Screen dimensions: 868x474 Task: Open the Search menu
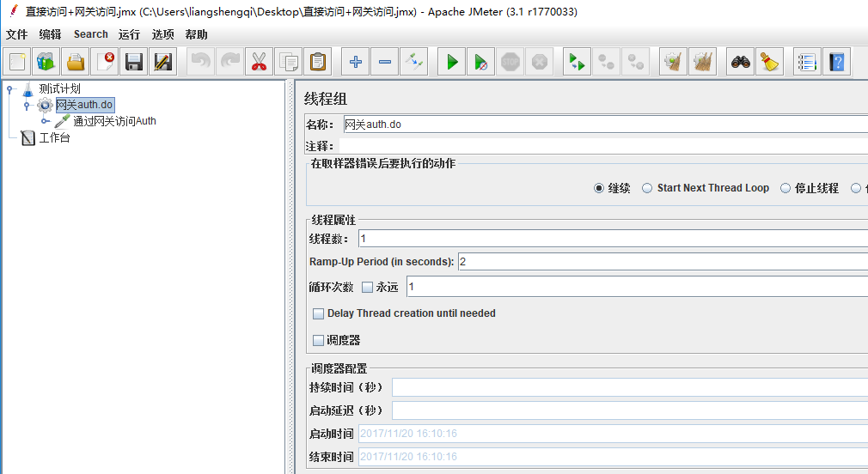coord(91,34)
